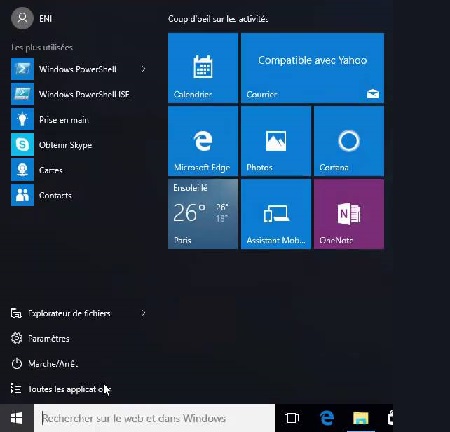Open File Explorer from the taskbar
The width and height of the screenshot is (450, 432).
[x=361, y=418]
